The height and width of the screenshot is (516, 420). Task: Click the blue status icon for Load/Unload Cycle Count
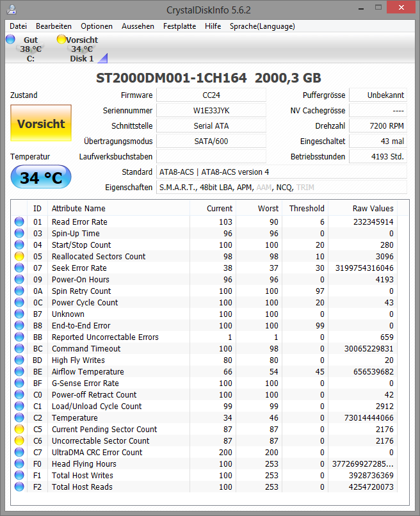[19, 406]
